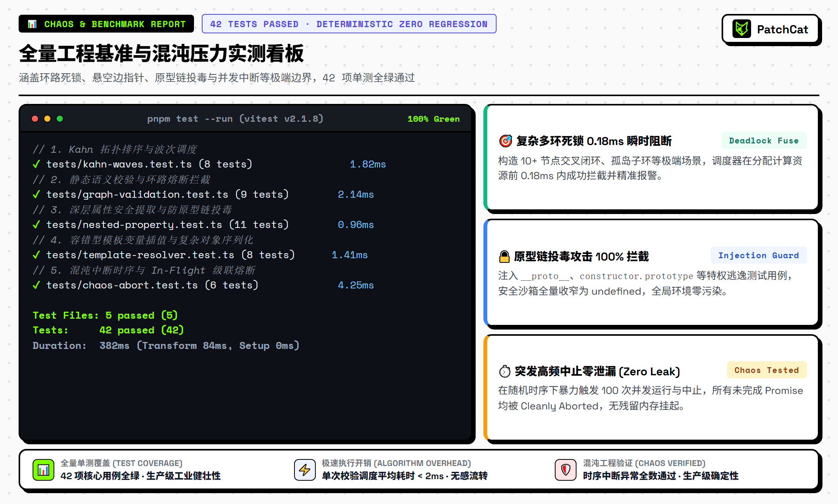
Task: Click the label 全量单测覆盖 (TEST COVERAGE)
Action: tap(121, 463)
